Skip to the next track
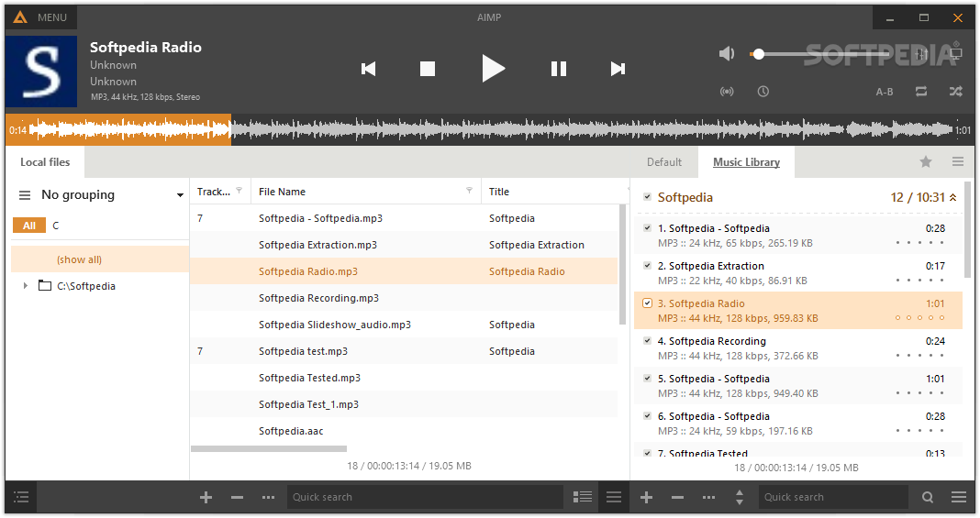The width and height of the screenshot is (980, 518). pos(618,69)
